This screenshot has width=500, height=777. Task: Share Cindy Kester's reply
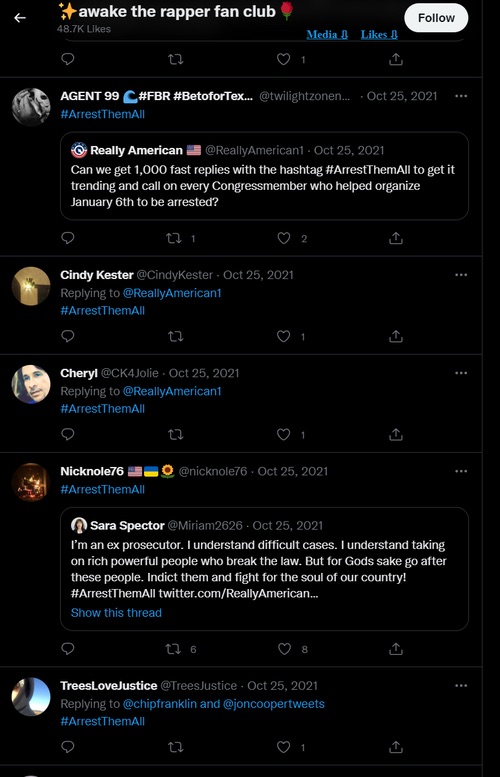[395, 336]
